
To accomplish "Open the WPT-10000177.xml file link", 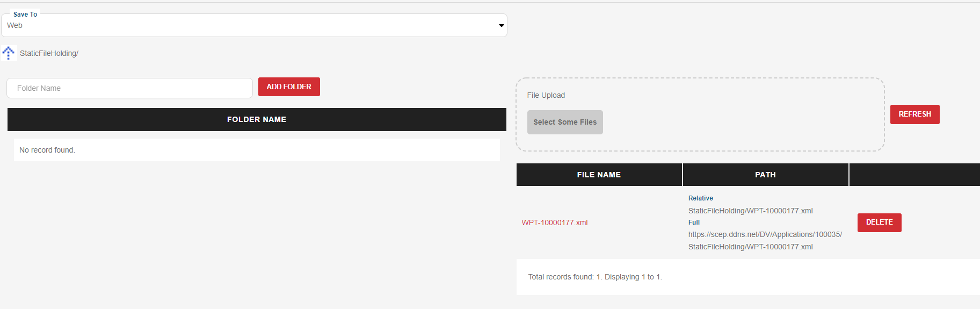I will 555,222.
